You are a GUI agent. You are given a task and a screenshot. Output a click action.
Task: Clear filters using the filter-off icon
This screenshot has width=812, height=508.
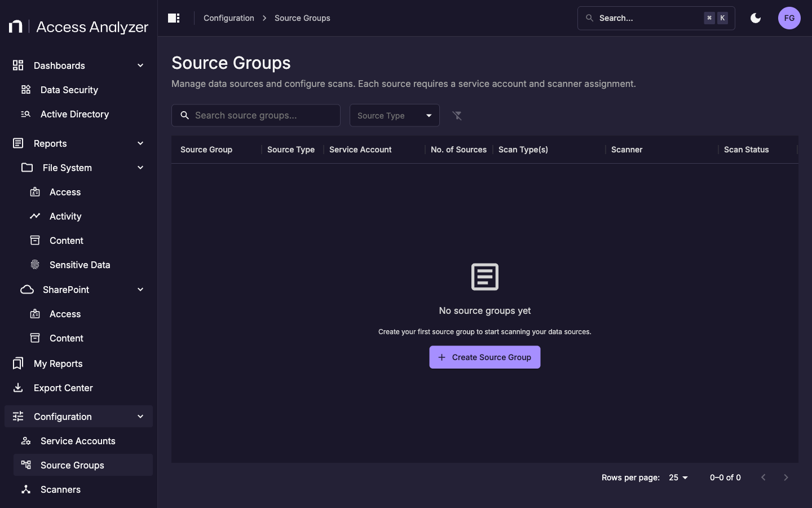pos(457,116)
